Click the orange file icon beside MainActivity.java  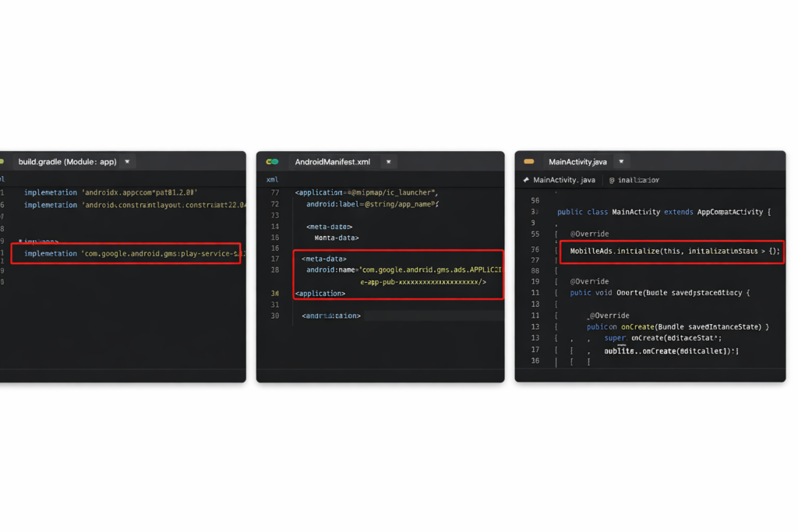pyautogui.click(x=529, y=162)
